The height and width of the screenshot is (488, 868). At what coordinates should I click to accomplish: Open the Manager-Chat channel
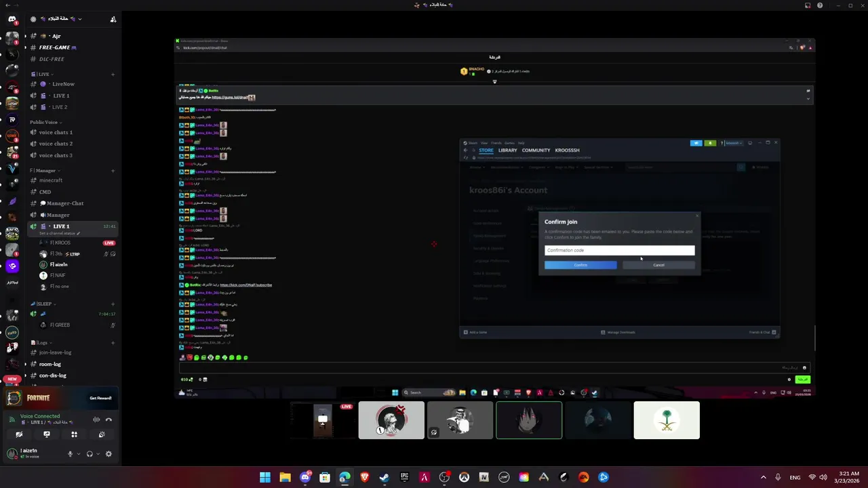click(71, 203)
